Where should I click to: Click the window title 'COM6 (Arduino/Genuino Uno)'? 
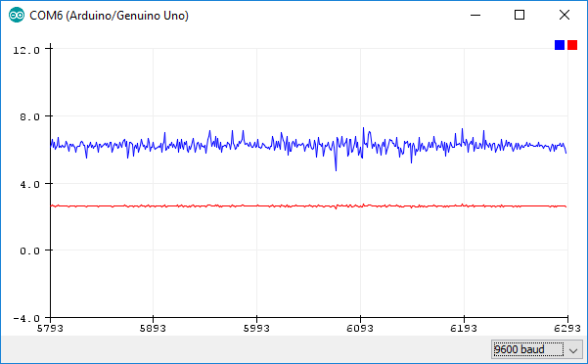(x=110, y=16)
